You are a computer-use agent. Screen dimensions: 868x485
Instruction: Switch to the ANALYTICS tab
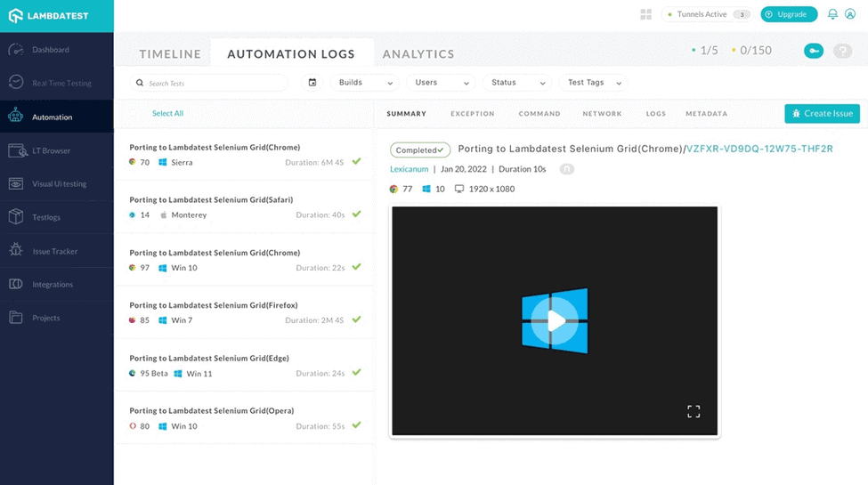point(418,54)
